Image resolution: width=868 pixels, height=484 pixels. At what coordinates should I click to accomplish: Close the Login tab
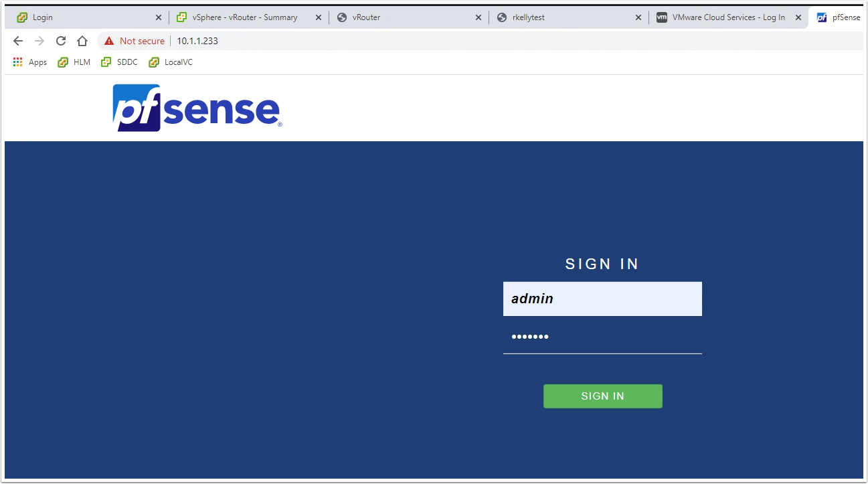(159, 17)
